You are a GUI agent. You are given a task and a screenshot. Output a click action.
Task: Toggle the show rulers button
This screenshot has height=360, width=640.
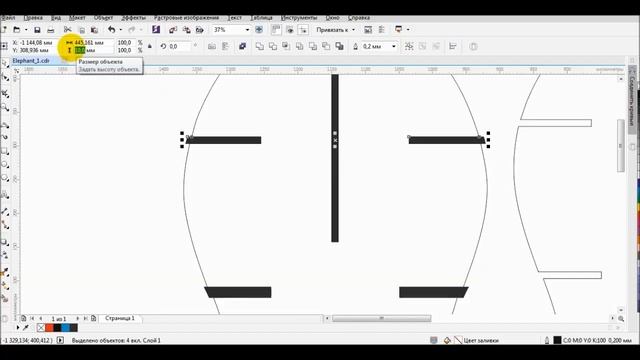[276, 30]
